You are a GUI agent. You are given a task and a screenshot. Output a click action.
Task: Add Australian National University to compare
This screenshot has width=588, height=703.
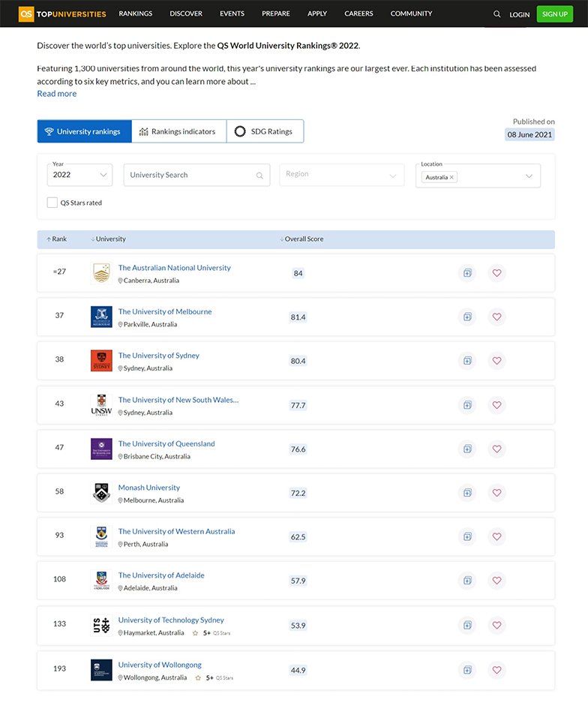[467, 273]
